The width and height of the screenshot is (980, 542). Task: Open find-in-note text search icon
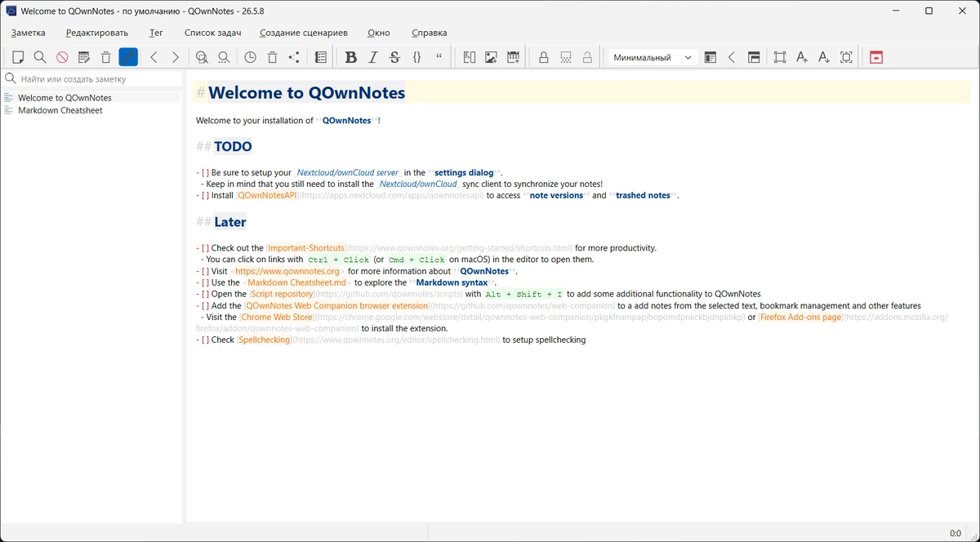tap(202, 57)
